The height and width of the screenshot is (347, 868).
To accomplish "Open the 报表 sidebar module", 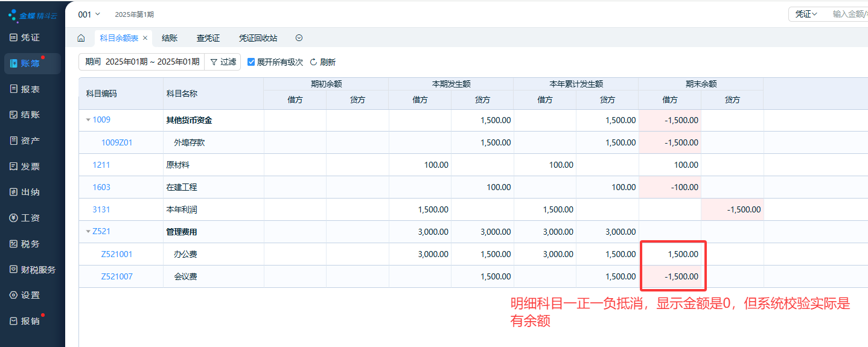I will [x=25, y=89].
